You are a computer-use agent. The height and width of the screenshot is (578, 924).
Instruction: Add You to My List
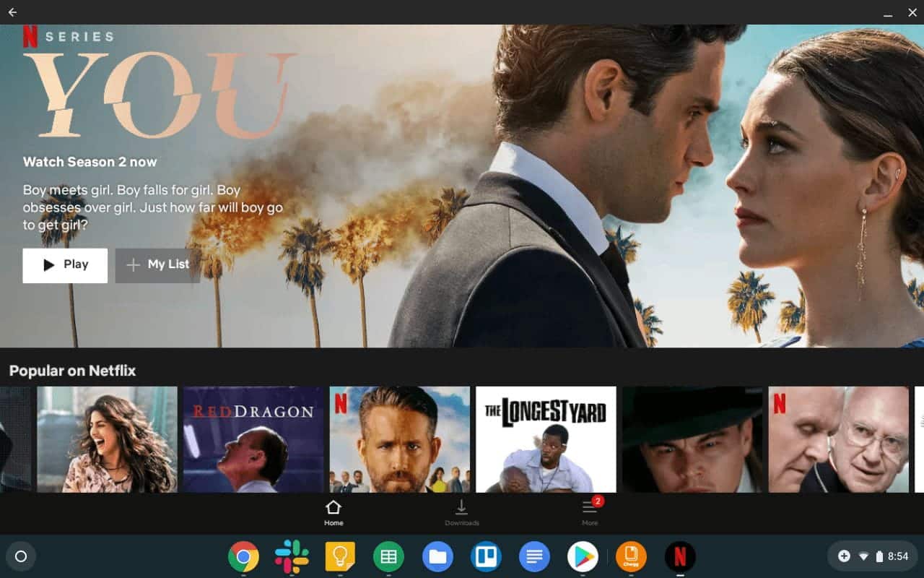(157, 265)
